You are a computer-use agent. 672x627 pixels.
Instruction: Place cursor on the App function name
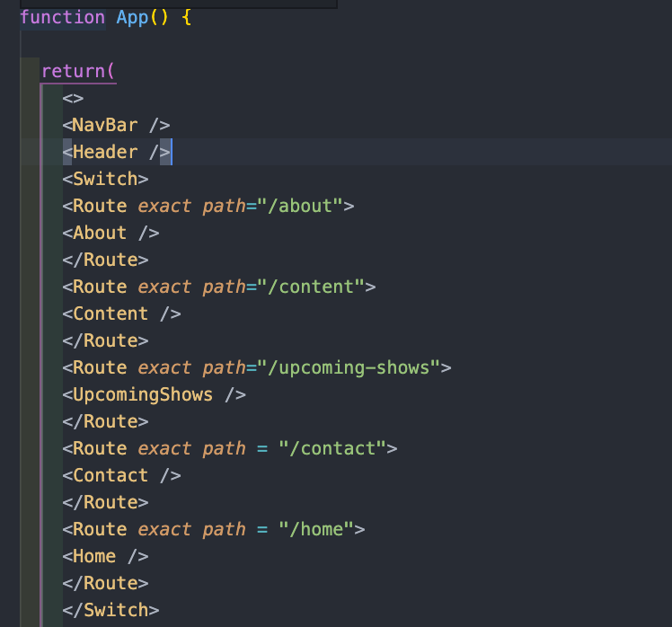click(132, 18)
